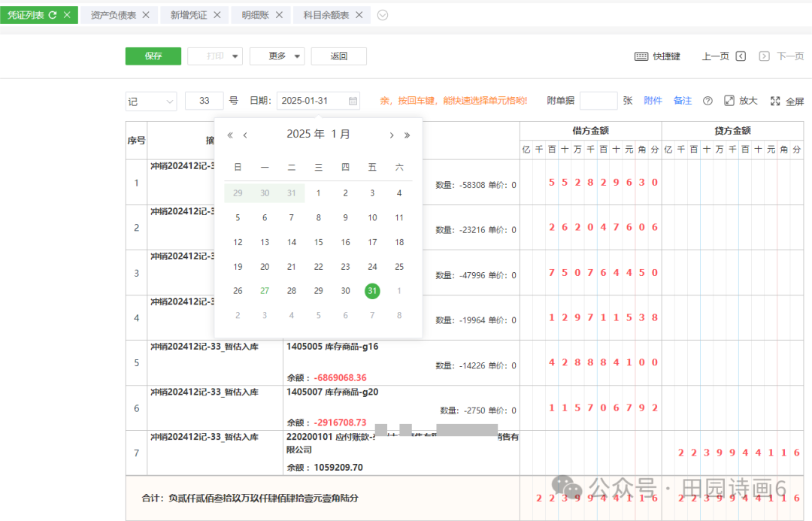Go to previous page arrow icon
812x521 pixels.
pyautogui.click(x=741, y=56)
